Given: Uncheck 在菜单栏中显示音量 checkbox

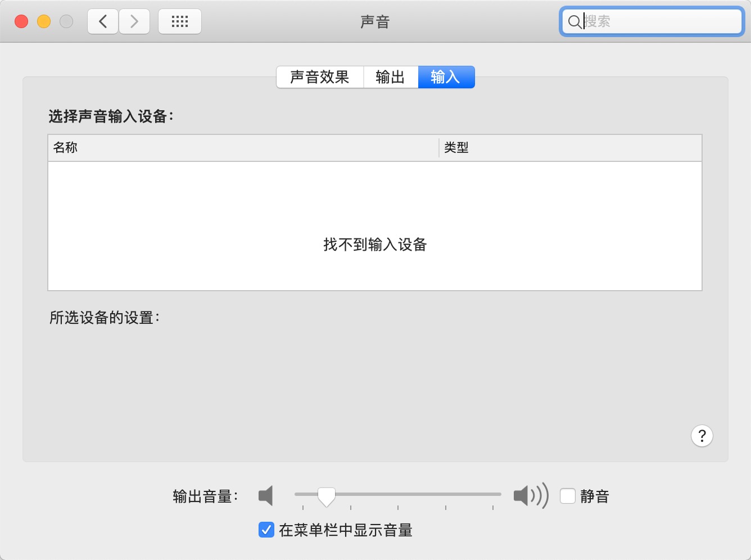Looking at the screenshot, I should [x=266, y=530].
